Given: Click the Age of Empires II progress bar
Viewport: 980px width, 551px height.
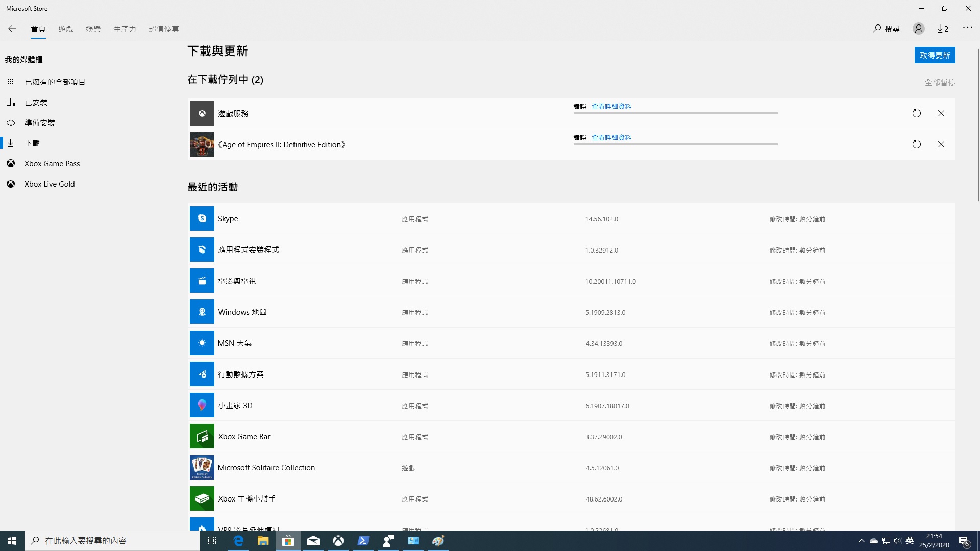Looking at the screenshot, I should (x=675, y=144).
